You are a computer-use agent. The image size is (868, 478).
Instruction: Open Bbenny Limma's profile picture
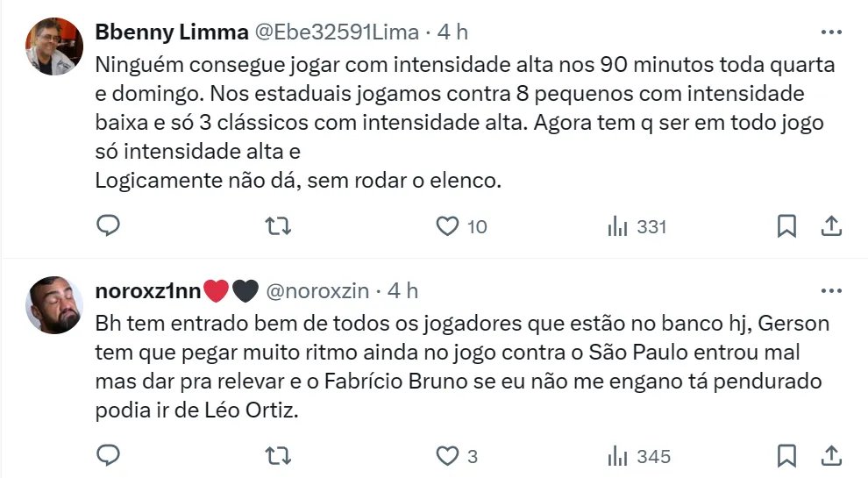coord(54,46)
